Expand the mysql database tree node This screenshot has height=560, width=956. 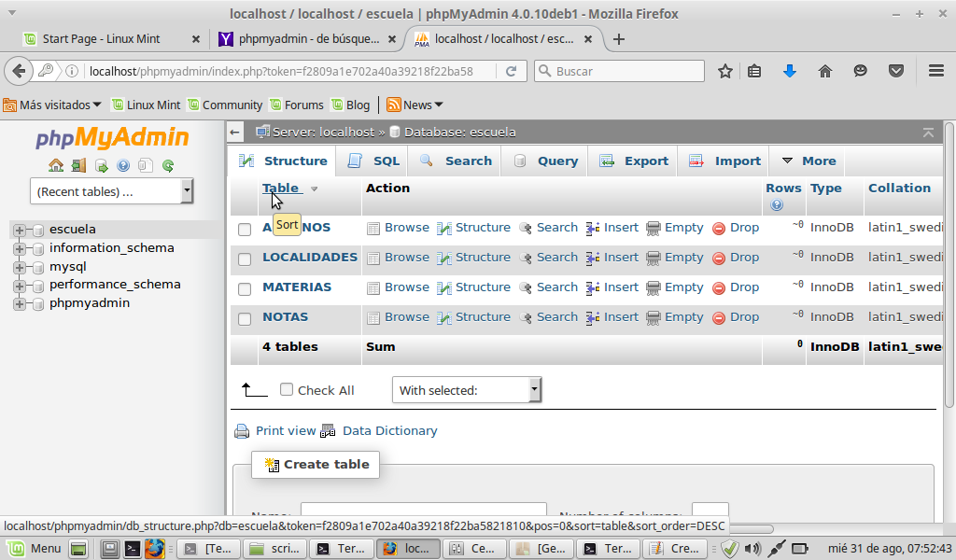[x=19, y=267]
